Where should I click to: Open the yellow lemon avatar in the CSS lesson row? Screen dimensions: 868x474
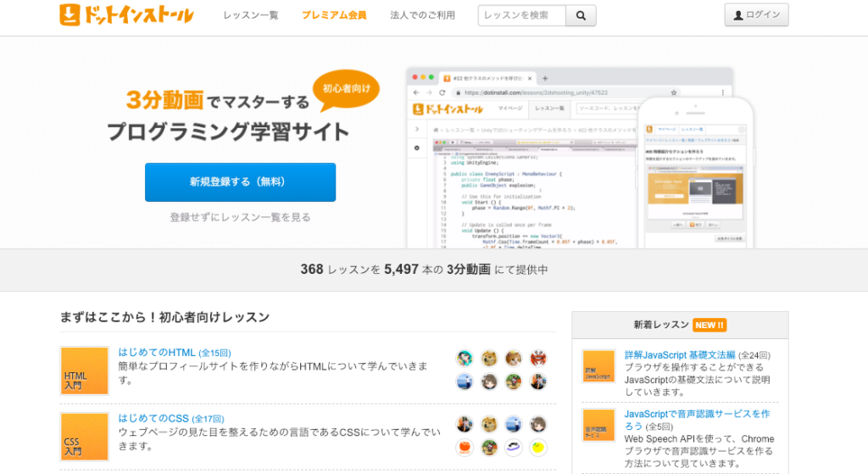pyautogui.click(x=538, y=448)
